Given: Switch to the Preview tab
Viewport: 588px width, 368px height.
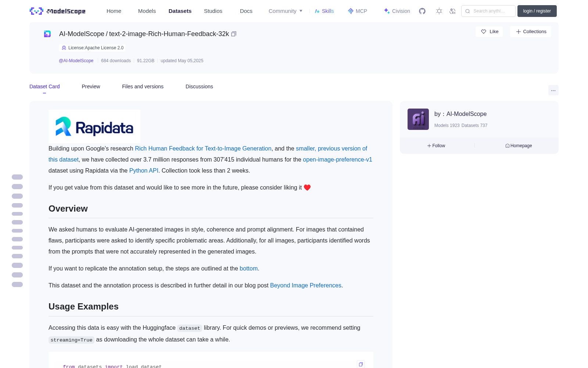Looking at the screenshot, I should (91, 86).
